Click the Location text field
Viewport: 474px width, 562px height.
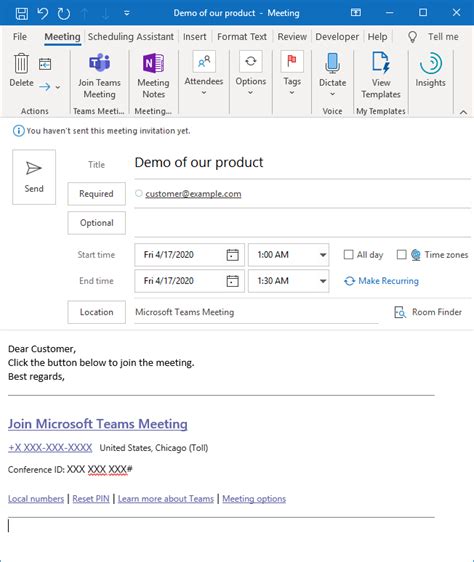point(256,312)
